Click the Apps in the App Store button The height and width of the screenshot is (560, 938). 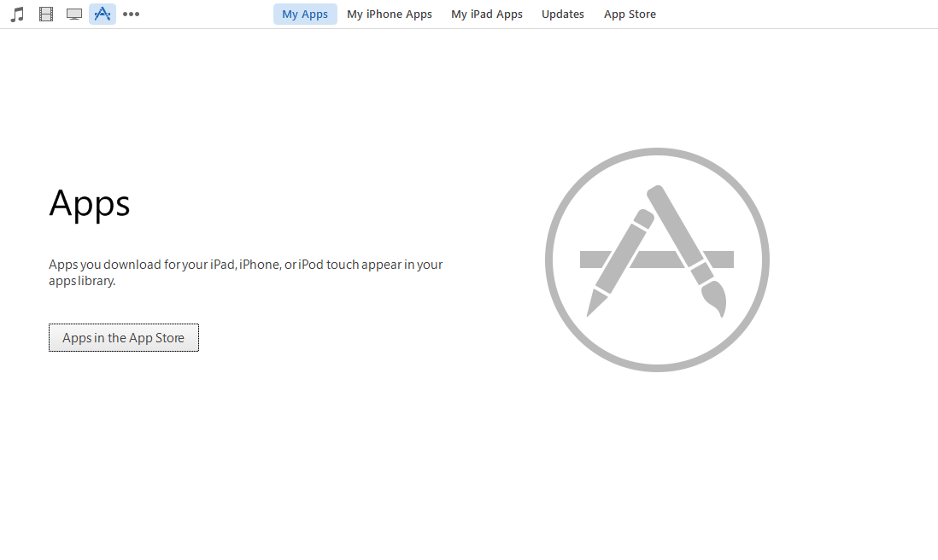(x=124, y=338)
